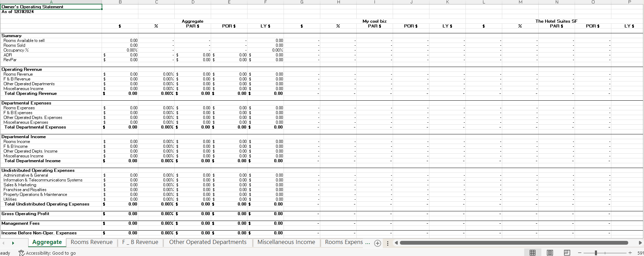Screen dimensions: 644x256
Task: Click the Departmental Expenses section heading
Action: tap(26, 103)
